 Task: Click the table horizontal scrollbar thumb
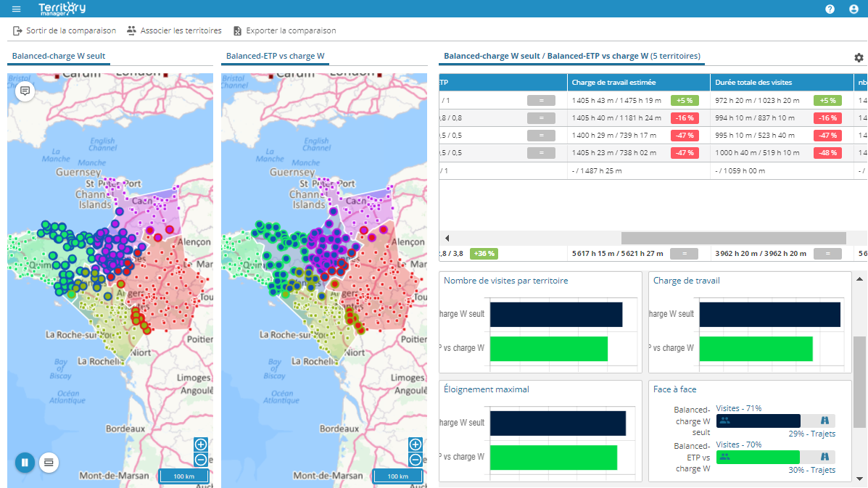coord(733,238)
